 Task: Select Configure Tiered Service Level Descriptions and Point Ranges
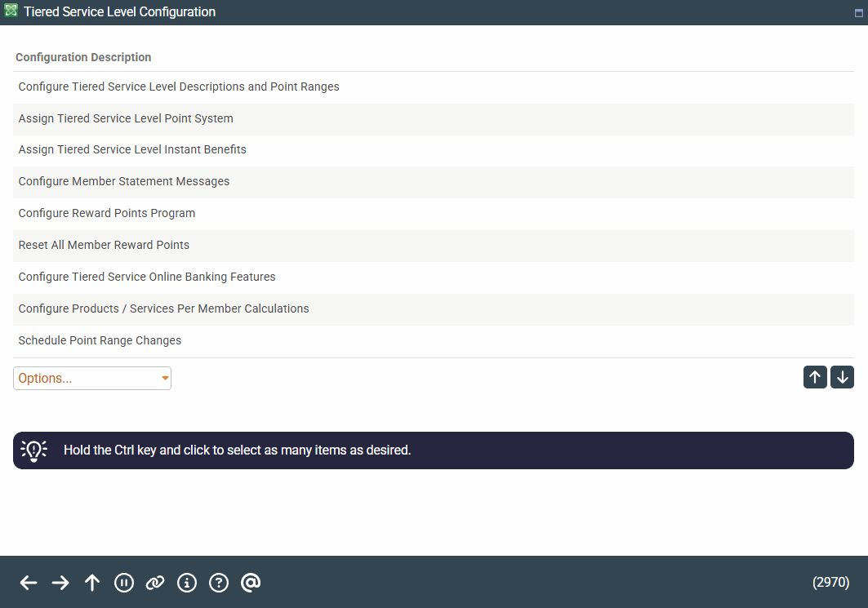179,87
